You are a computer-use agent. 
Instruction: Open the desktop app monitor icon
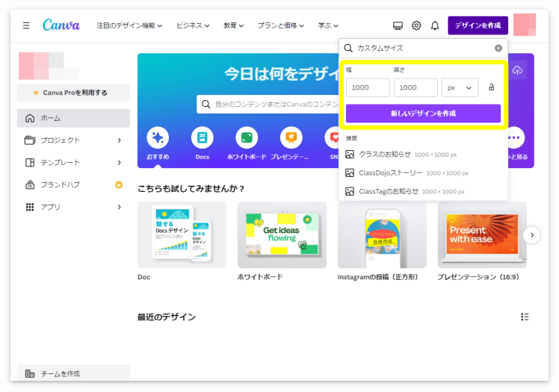(398, 25)
